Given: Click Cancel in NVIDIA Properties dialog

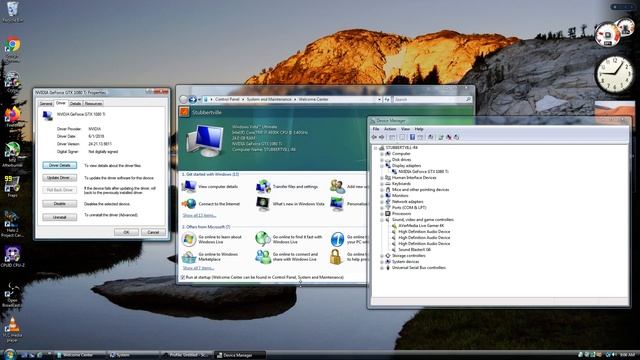Looking at the screenshot, I should click(153, 232).
